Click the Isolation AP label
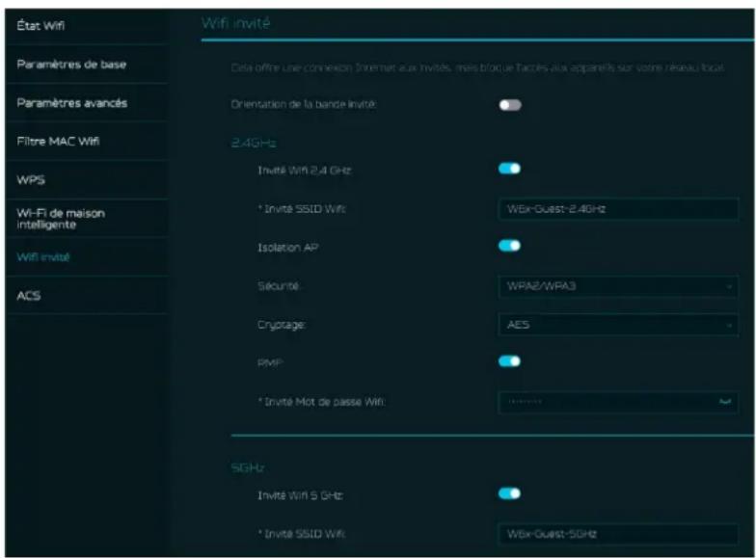This screenshot has width=756, height=558. pyautogui.click(x=287, y=247)
